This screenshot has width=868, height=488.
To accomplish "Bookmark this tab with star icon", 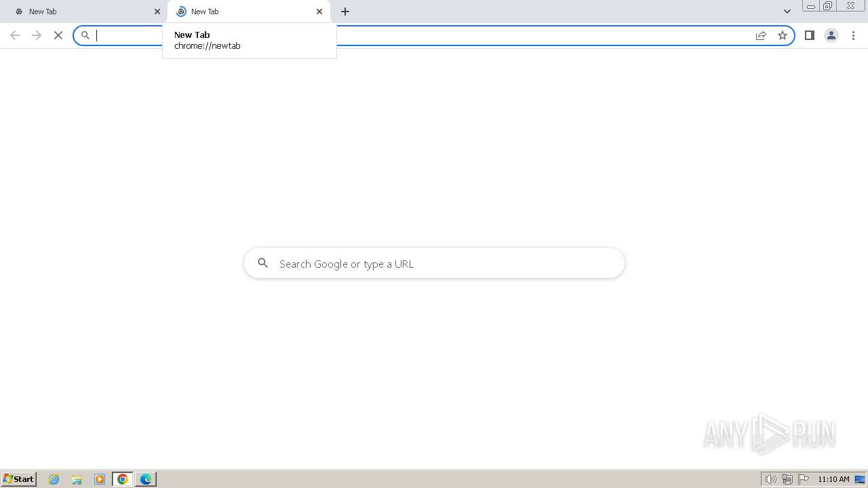I will click(783, 35).
